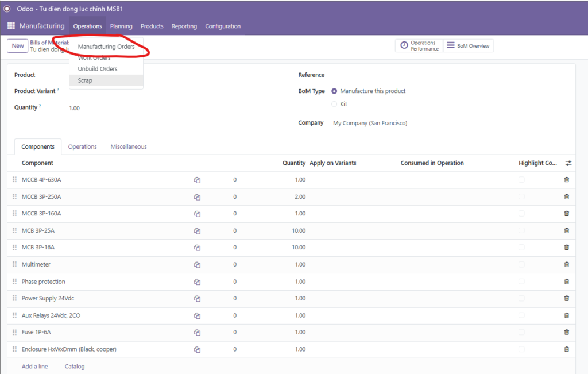588x374 pixels.
Task: Delete the MCCB 4P-630A component row
Action: 566,180
